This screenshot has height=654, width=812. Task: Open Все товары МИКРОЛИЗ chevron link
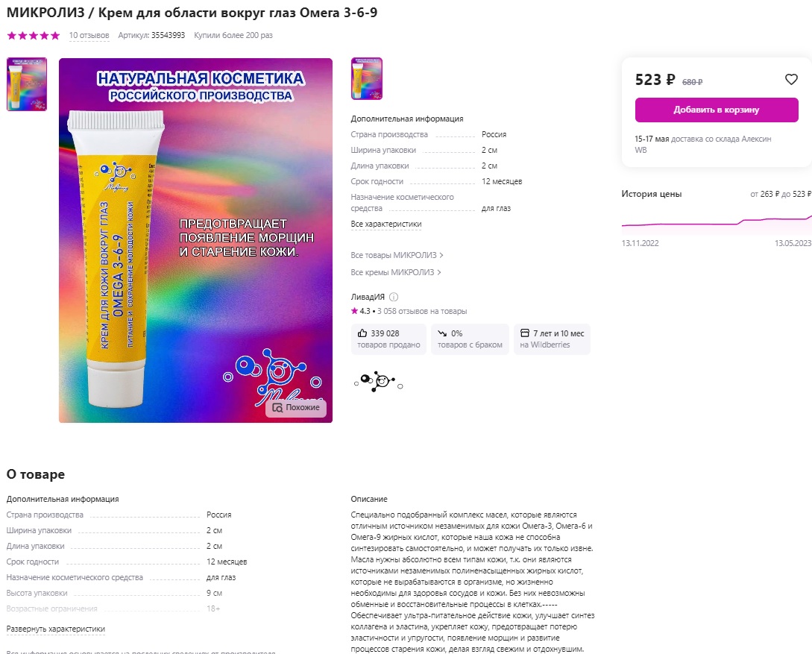(397, 255)
